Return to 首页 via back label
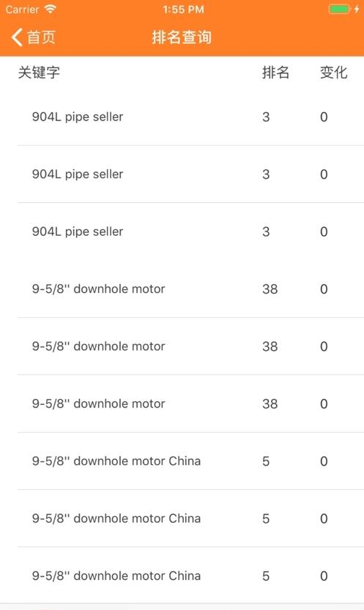This screenshot has width=364, height=610. (x=41, y=37)
